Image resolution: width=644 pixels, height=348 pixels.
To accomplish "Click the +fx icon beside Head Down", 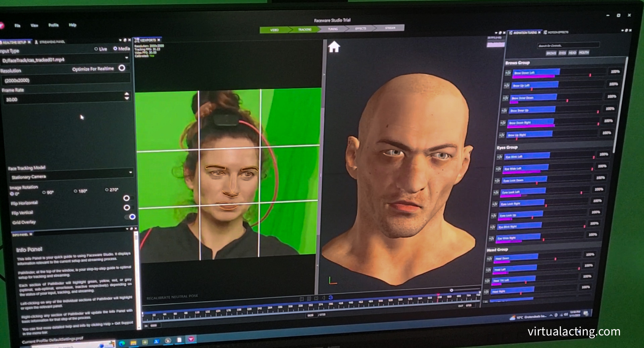I will 489,259.
